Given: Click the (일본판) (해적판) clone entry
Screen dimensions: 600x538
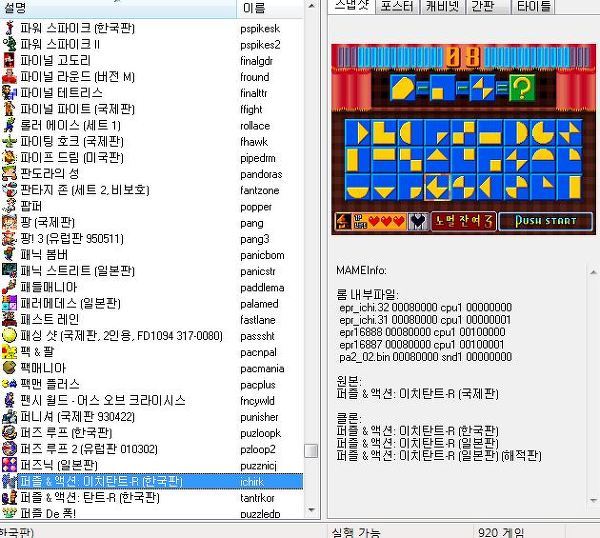Looking at the screenshot, I should point(439,456).
